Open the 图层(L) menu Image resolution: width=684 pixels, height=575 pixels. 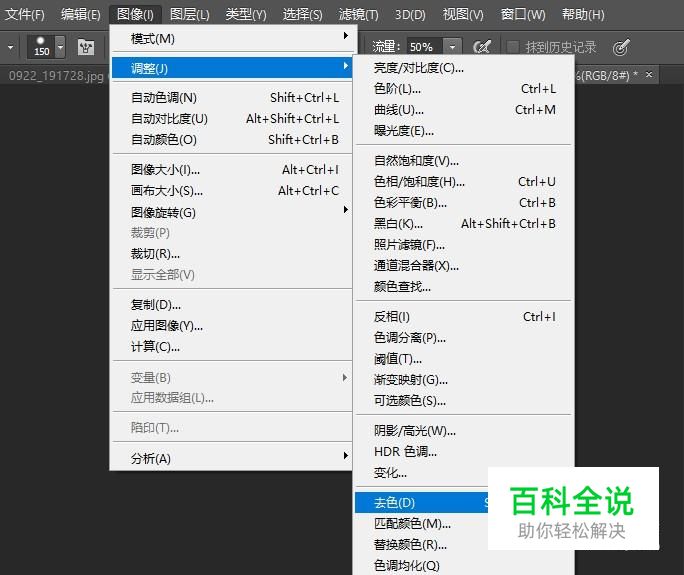189,14
